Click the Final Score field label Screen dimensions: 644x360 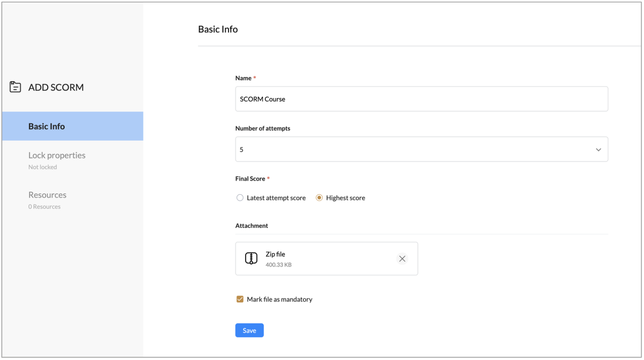click(250, 179)
